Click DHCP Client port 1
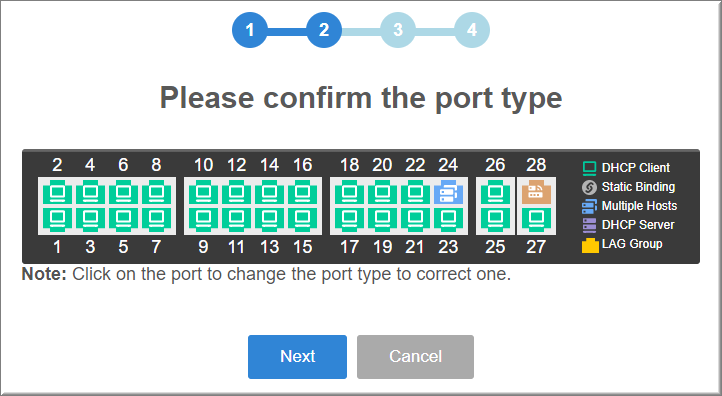 (x=57, y=218)
